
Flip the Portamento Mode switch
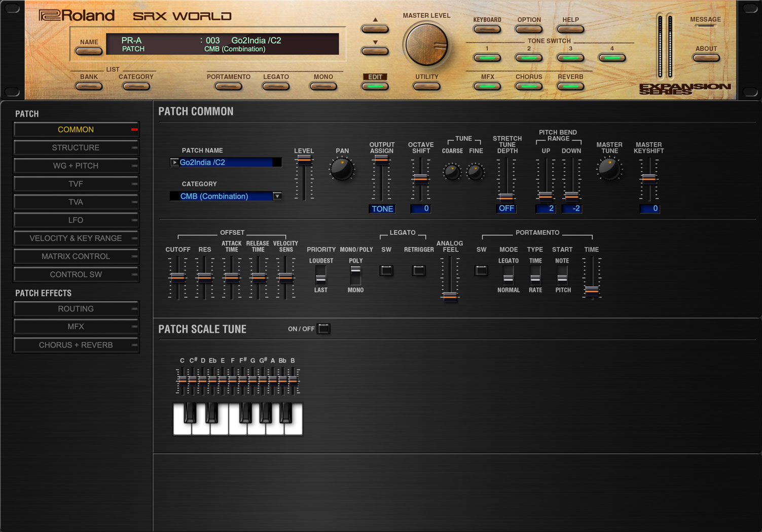(x=508, y=275)
